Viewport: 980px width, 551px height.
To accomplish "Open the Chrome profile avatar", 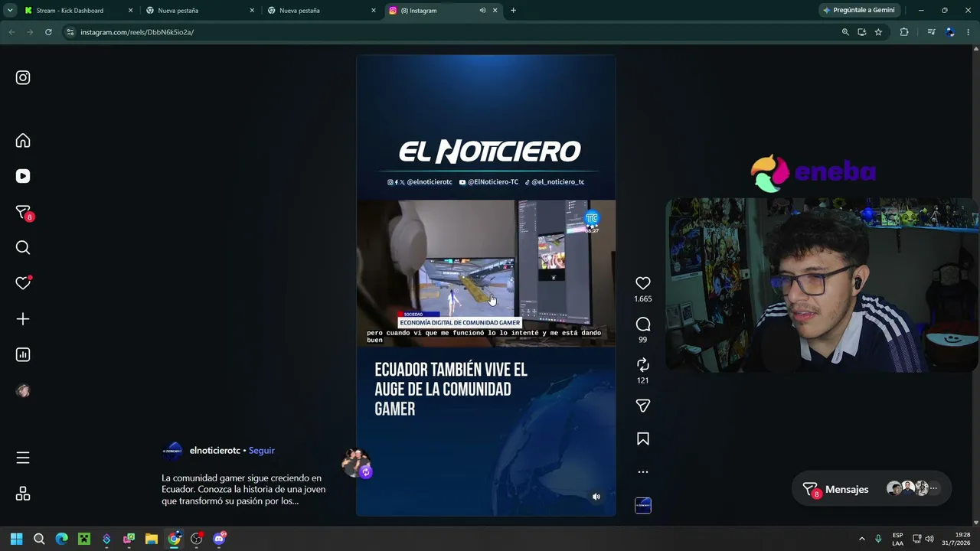I will [x=950, y=32].
